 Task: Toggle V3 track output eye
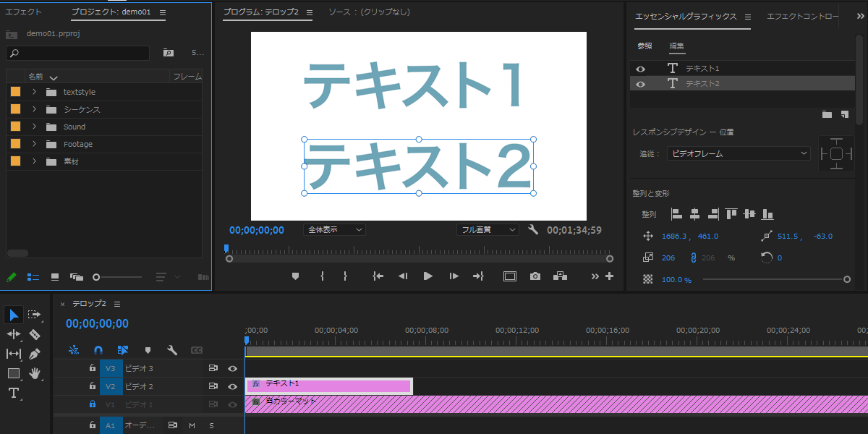click(x=232, y=368)
